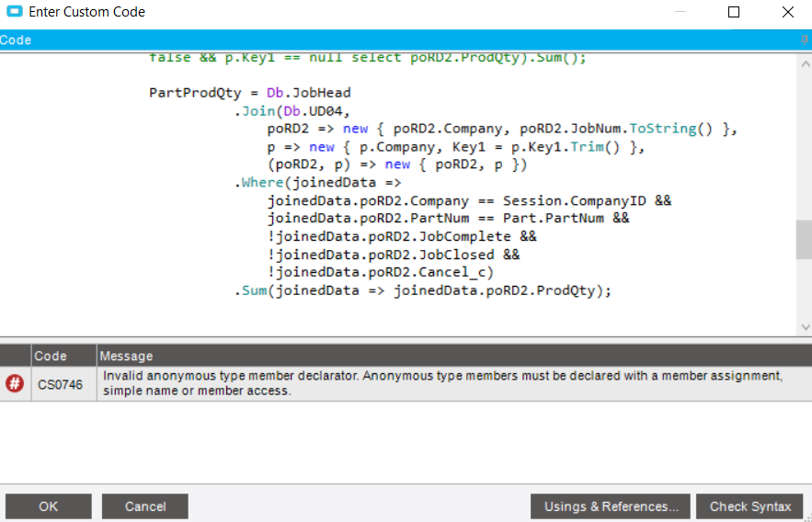The width and height of the screenshot is (812, 522).
Task: Click the Cancel button
Action: coord(145,506)
